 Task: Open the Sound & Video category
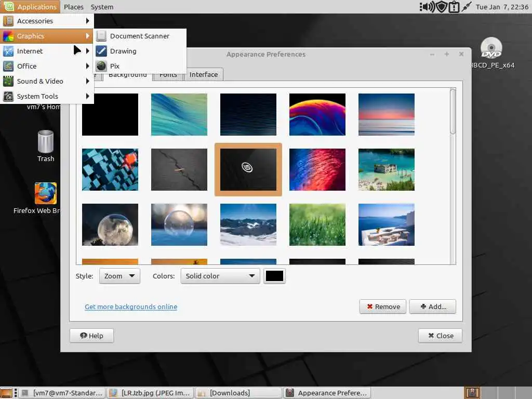47,81
